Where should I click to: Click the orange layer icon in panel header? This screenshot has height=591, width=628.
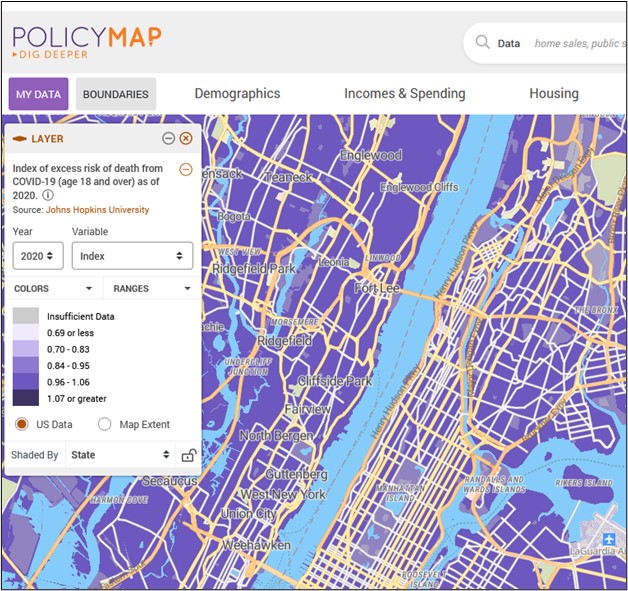[x=19, y=139]
